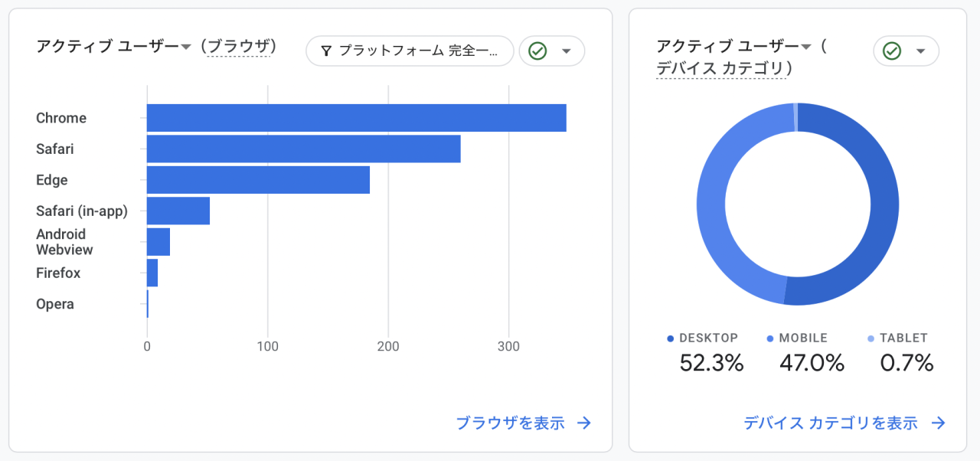980x461 pixels.
Task: Click the デバイス カテゴリ dimension label
Action: click(x=720, y=69)
